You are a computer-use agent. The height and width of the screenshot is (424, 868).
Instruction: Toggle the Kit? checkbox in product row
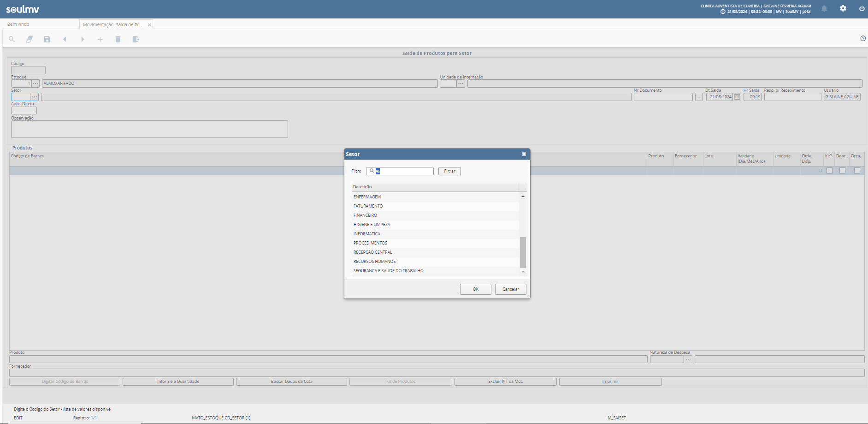pos(829,171)
